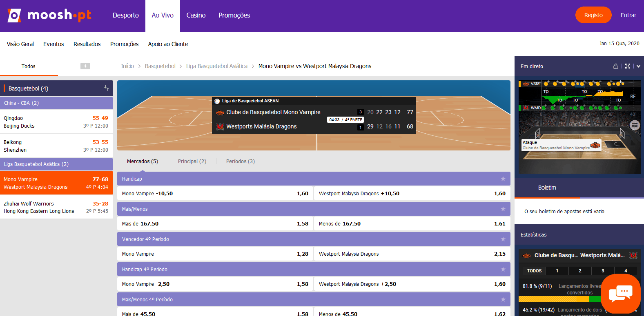Open Zhuhai Wolf Warriors vs Hong Kong match
The height and width of the screenshot is (316, 644).
tap(56, 207)
